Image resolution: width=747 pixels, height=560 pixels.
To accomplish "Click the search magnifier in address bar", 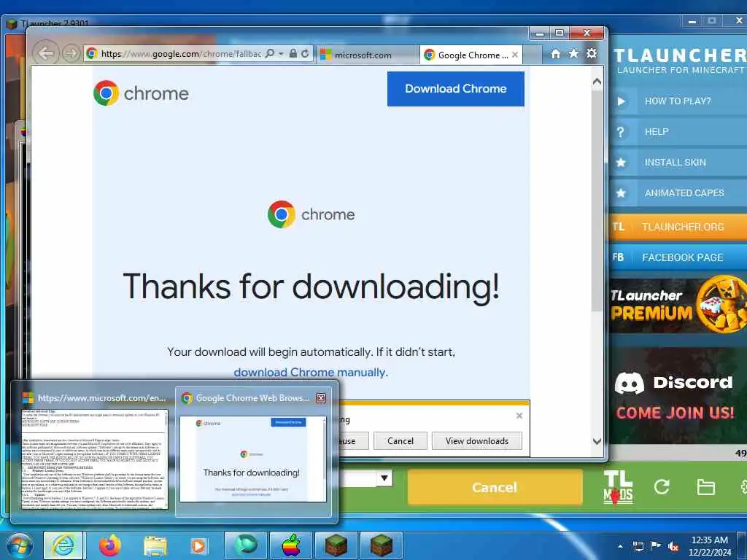I will click(270, 53).
